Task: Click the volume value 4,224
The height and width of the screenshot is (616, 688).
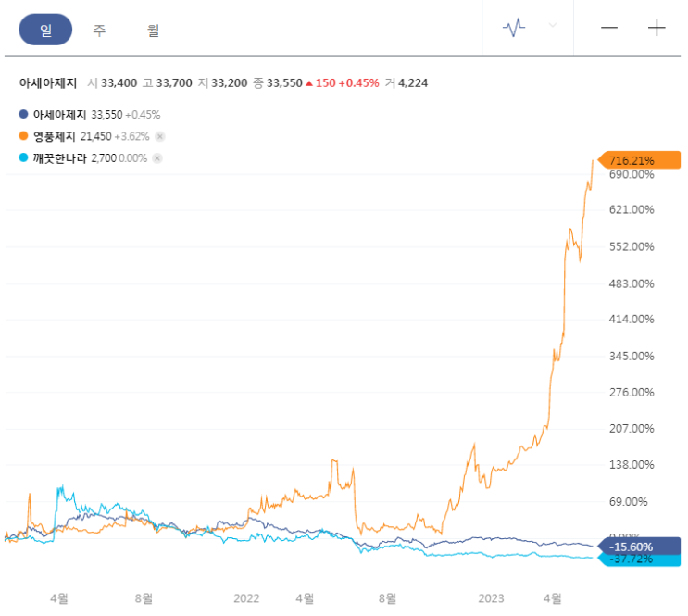Action: (413, 83)
